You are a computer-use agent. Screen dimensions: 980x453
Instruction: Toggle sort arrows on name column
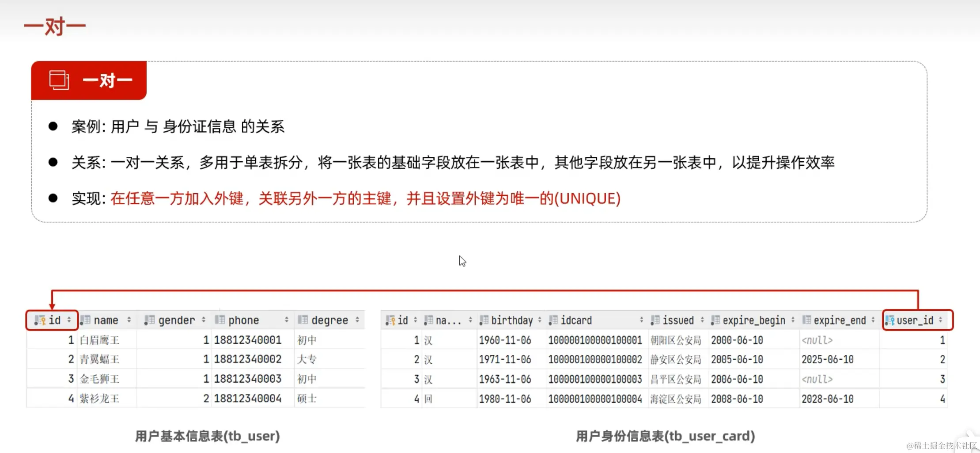(x=129, y=320)
